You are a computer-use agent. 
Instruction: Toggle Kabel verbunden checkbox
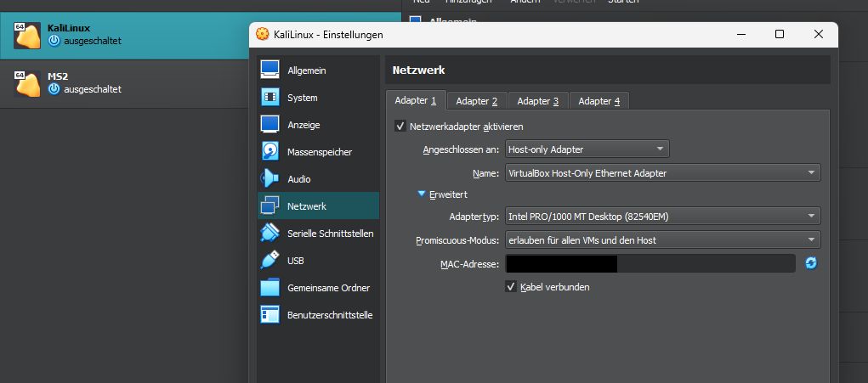click(x=511, y=287)
